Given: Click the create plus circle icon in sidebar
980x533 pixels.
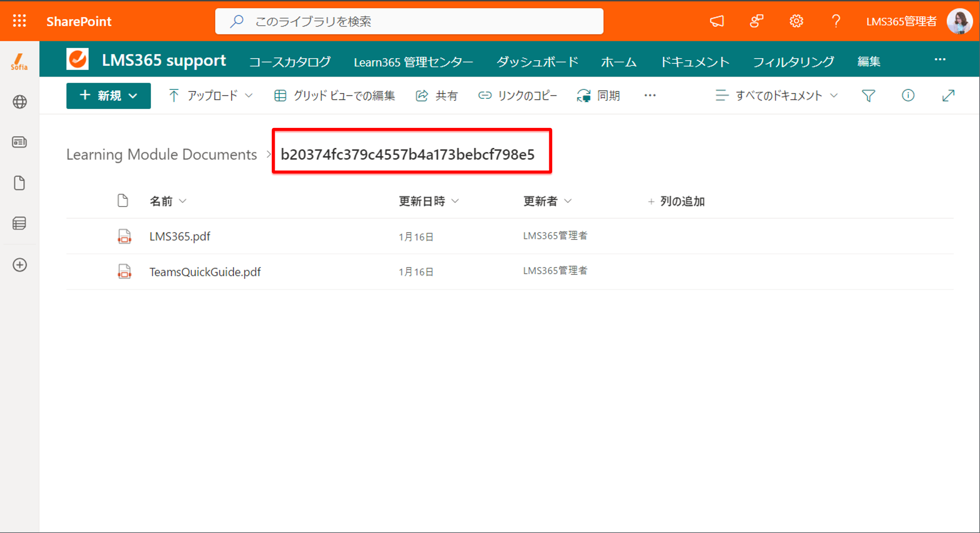Looking at the screenshot, I should tap(19, 265).
